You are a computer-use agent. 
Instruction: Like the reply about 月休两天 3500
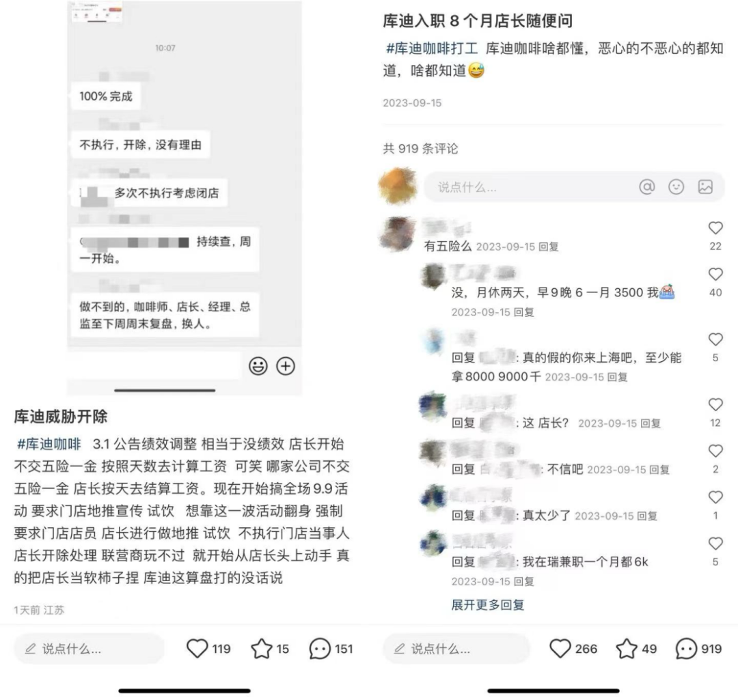pos(715,275)
